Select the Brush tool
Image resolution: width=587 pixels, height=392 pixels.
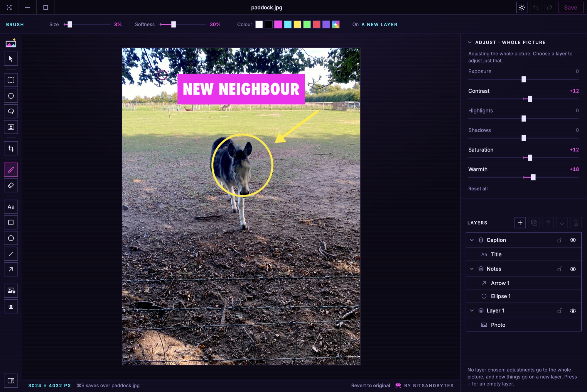coord(11,170)
